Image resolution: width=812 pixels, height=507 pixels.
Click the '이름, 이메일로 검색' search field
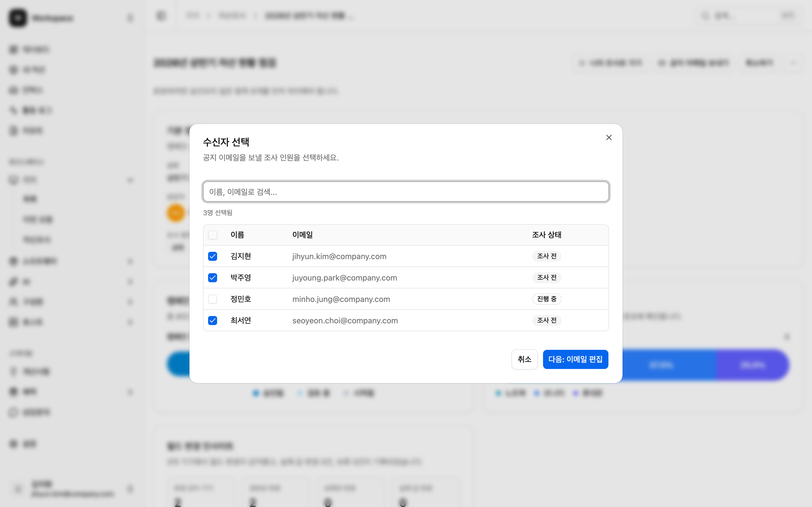pyautogui.click(x=405, y=192)
